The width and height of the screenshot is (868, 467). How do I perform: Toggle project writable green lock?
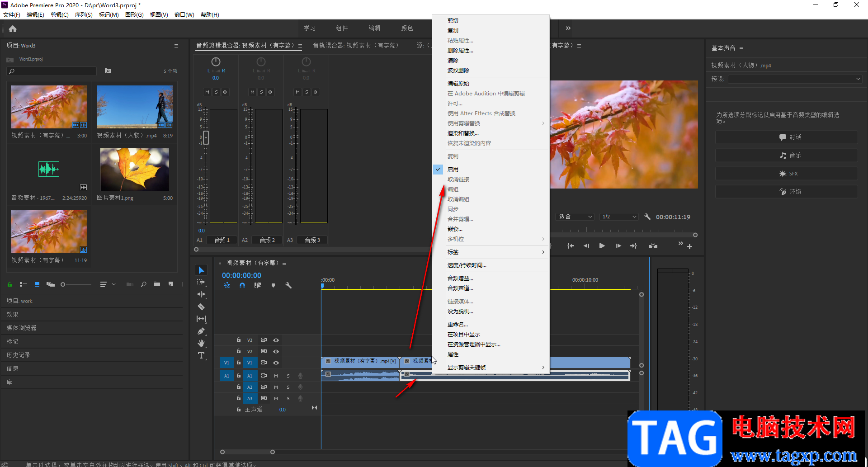tap(9, 284)
